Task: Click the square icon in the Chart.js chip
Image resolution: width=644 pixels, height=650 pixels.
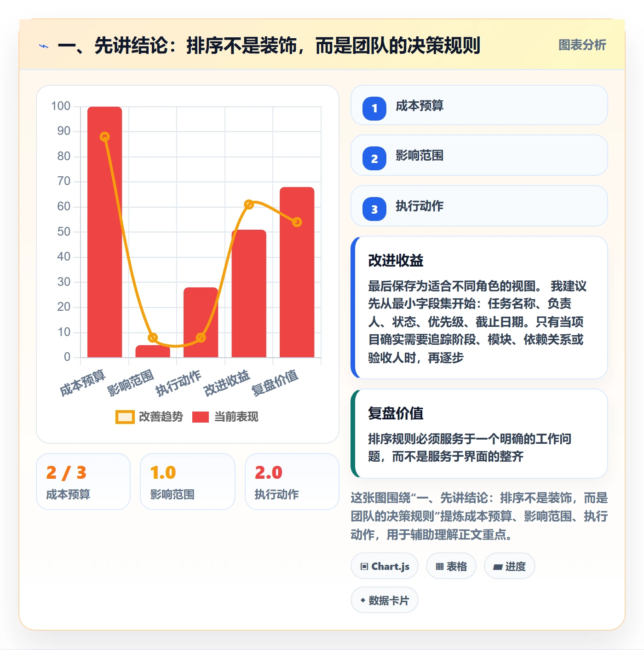Action: click(364, 567)
